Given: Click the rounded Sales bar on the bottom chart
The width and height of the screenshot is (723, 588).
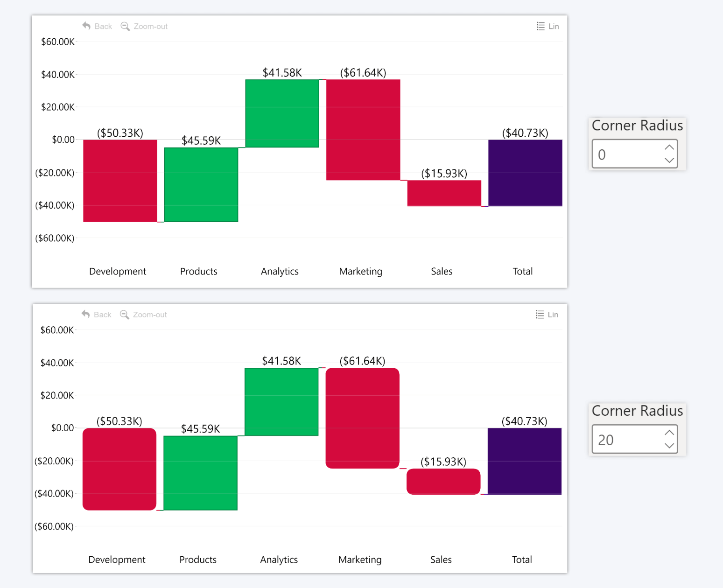Looking at the screenshot, I should tap(443, 481).
